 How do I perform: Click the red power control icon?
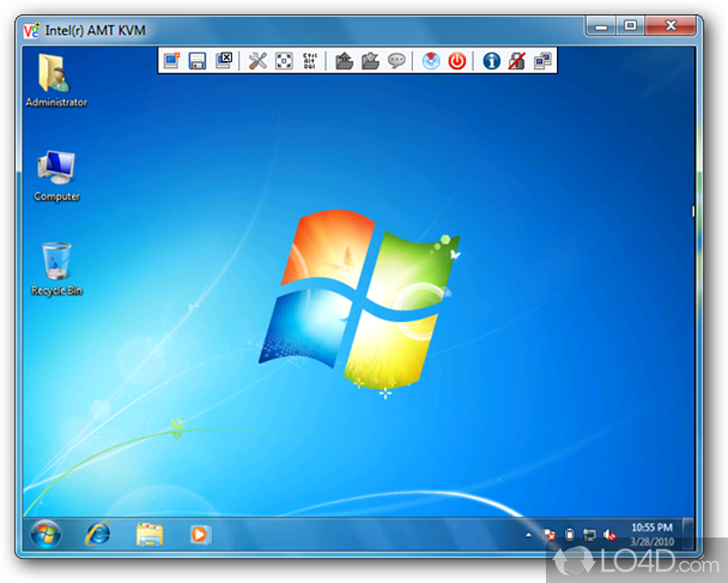point(458,61)
